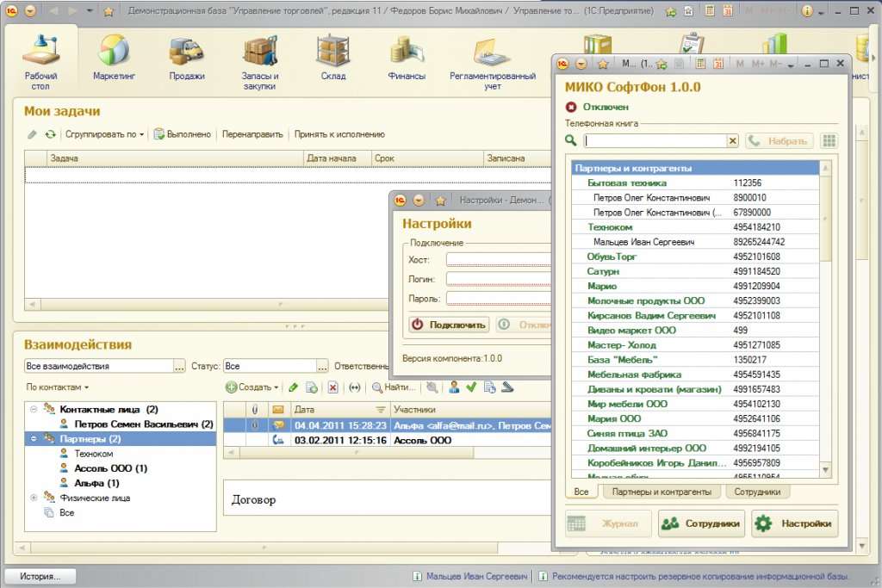Open the Рабочий стол section
The height and width of the screenshot is (588, 882).
click(x=40, y=62)
